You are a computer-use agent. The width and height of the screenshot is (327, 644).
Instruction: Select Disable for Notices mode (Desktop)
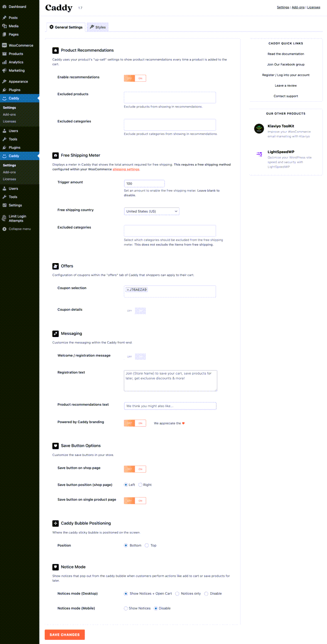(x=206, y=594)
